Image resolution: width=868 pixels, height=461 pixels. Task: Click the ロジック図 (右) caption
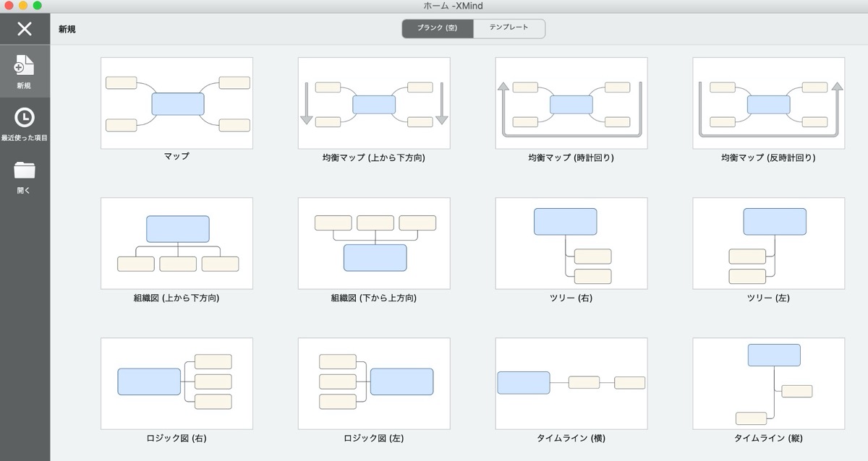click(x=176, y=438)
